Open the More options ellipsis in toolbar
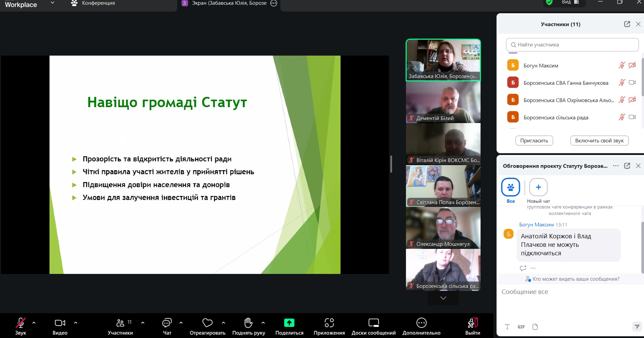The width and height of the screenshot is (644, 338). [x=421, y=323]
